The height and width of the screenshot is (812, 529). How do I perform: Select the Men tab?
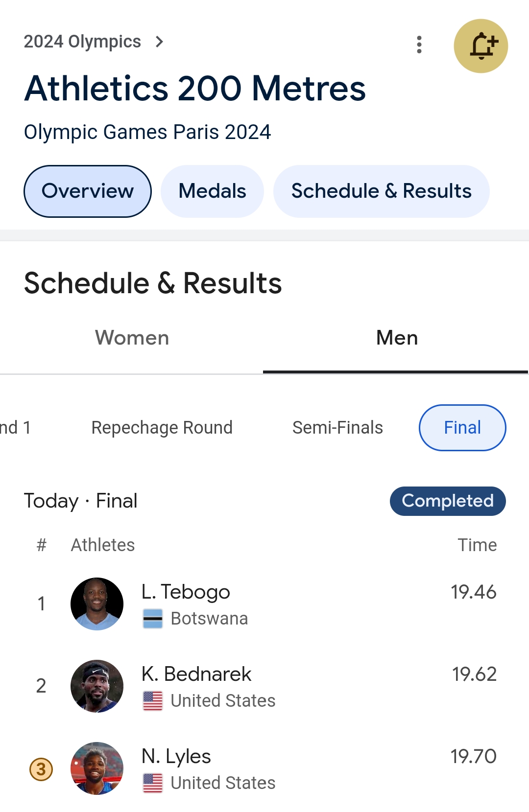pyautogui.click(x=397, y=338)
